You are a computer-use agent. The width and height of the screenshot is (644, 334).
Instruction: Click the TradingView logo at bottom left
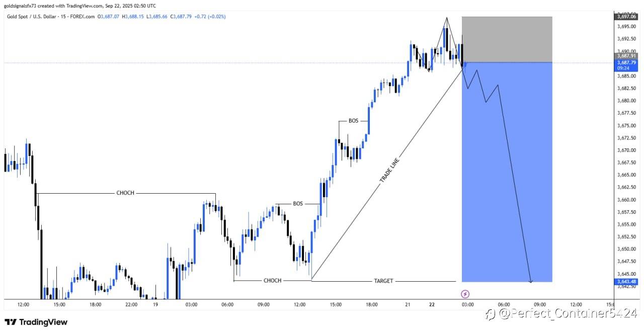pyautogui.click(x=36, y=322)
